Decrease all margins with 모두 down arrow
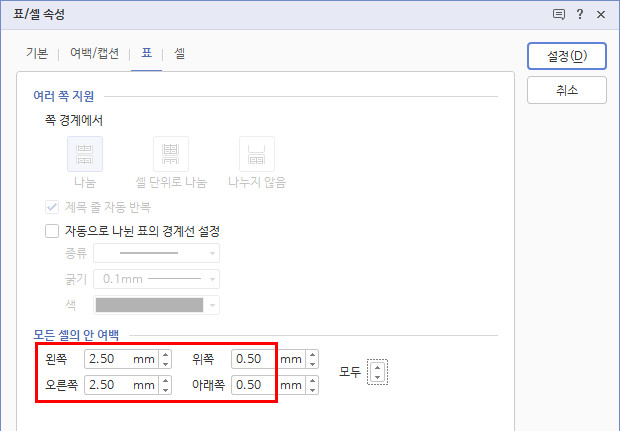Screen dimensions: 620x431 pyautogui.click(x=378, y=377)
